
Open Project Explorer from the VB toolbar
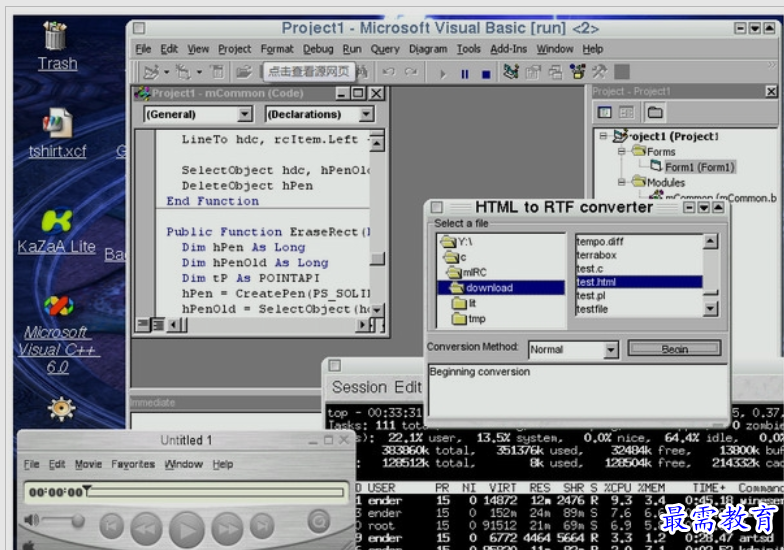click(511, 72)
